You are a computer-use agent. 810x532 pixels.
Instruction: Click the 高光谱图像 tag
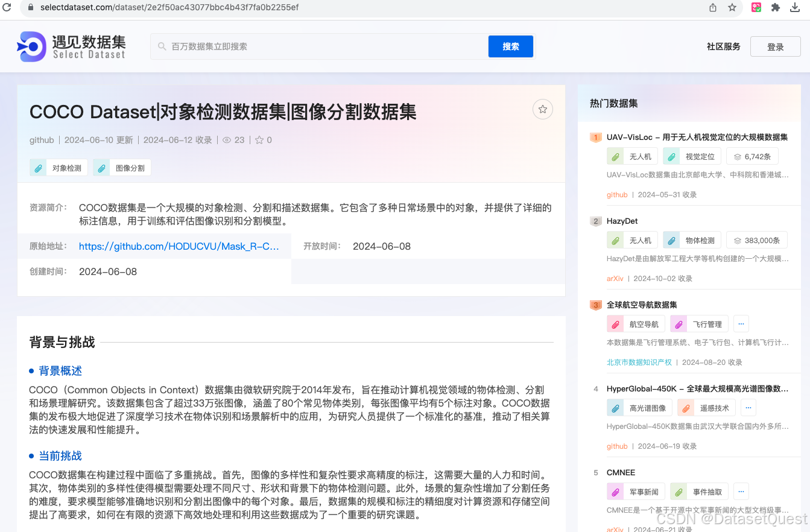[x=639, y=408]
